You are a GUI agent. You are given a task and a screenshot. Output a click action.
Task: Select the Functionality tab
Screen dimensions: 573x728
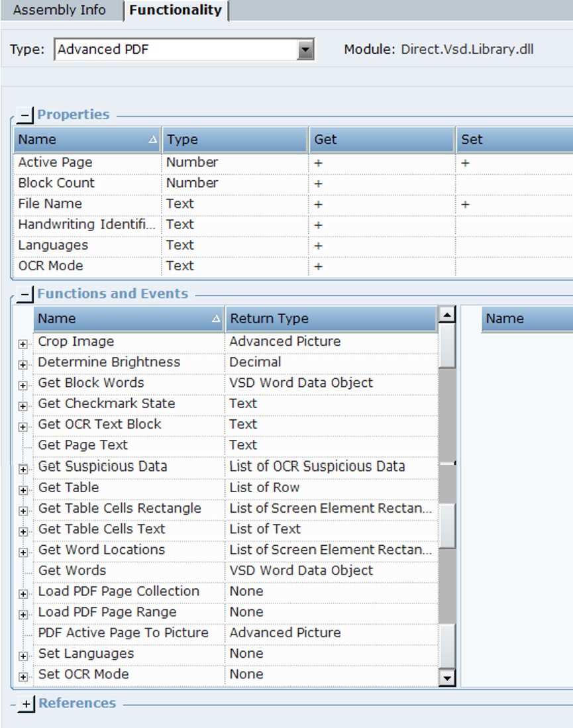(x=175, y=11)
